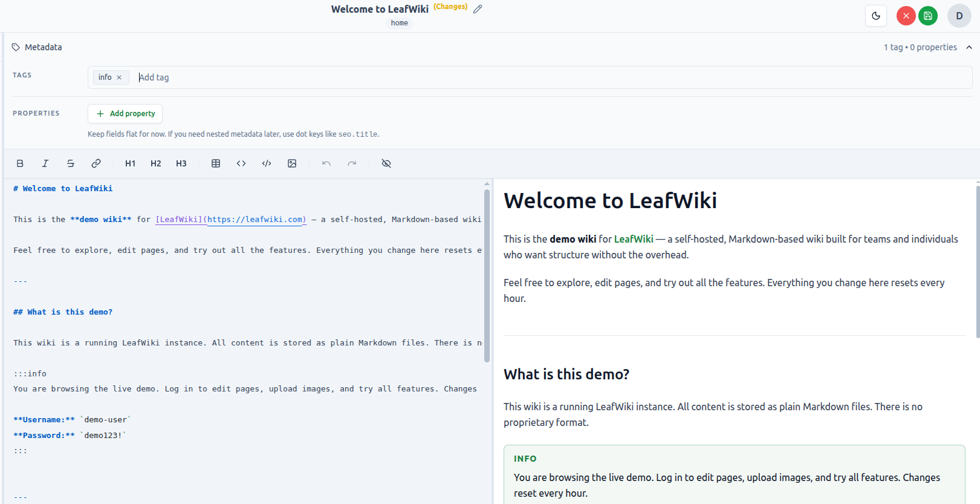Insert a table with the table icon
This screenshot has width=980, height=504.
pyautogui.click(x=216, y=163)
